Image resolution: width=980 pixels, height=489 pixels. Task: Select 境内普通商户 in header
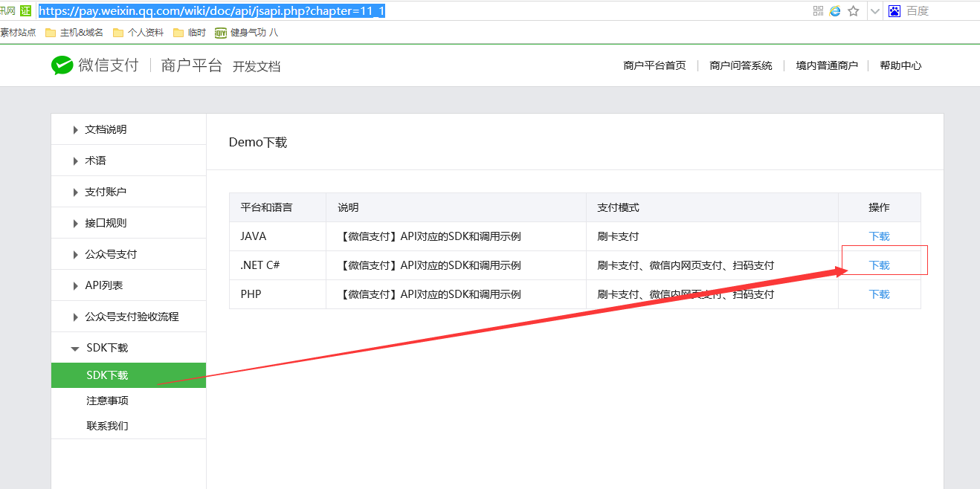click(x=827, y=65)
